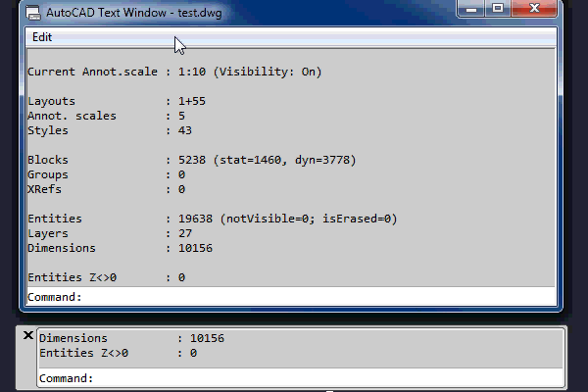The image size is (588, 392).
Task: Click the Groups 0 line
Action: (x=106, y=174)
